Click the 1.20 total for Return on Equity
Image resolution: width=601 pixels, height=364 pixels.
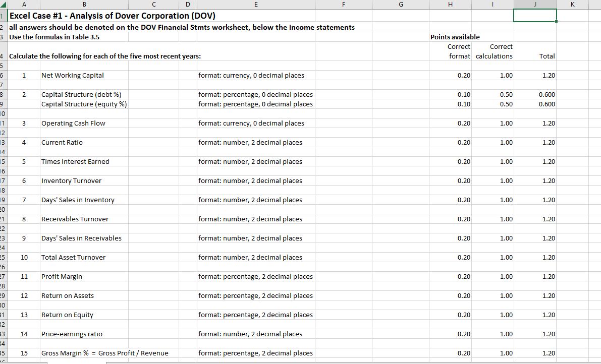[x=535, y=315]
